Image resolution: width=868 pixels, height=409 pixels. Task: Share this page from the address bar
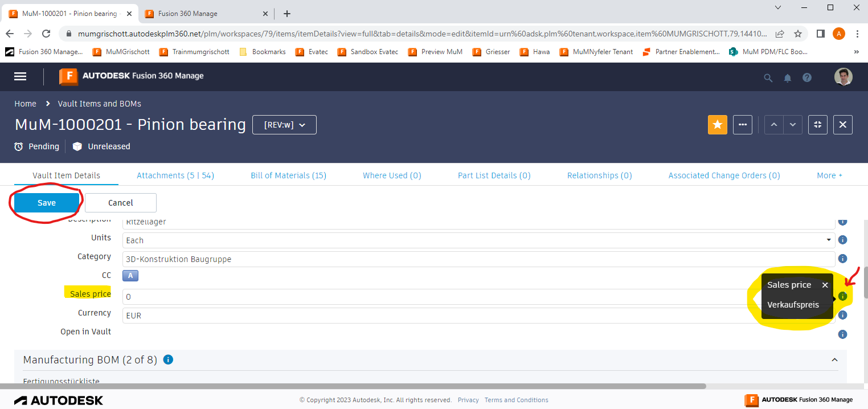click(780, 34)
